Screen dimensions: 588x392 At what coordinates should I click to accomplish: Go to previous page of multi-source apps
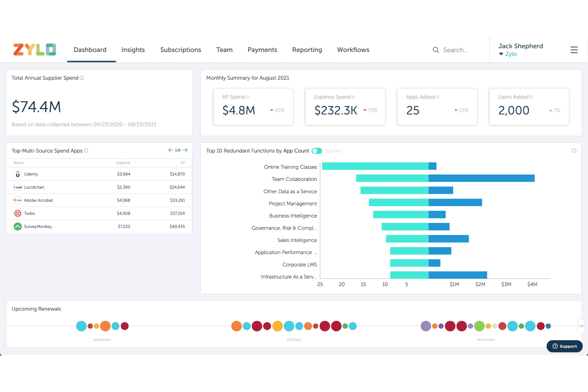pos(171,150)
